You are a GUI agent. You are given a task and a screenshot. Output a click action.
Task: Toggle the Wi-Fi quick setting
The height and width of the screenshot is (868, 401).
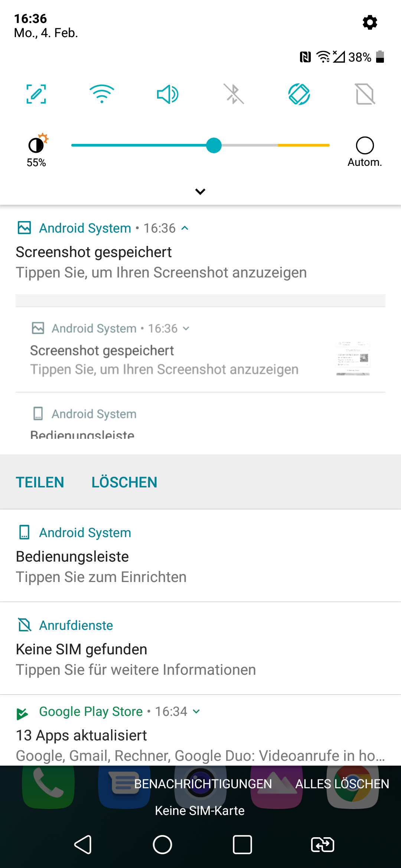pos(102,94)
